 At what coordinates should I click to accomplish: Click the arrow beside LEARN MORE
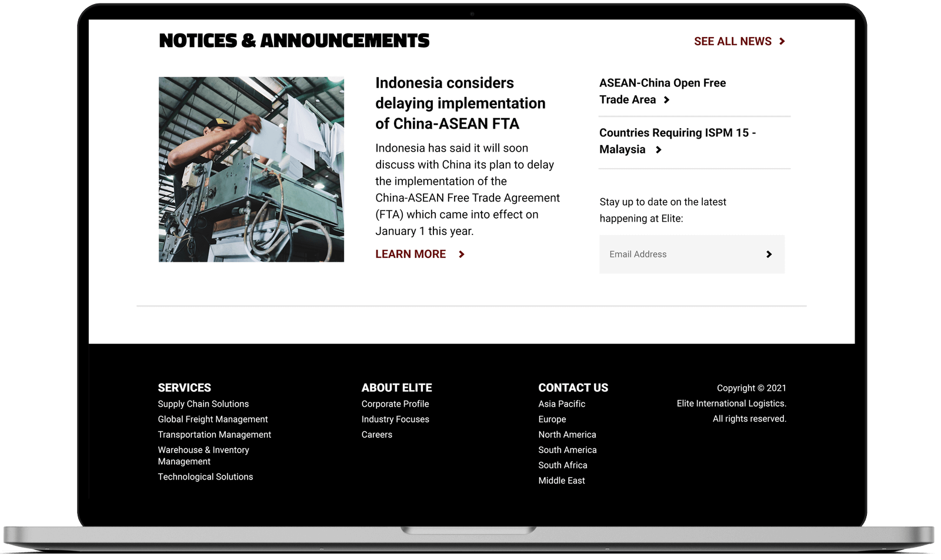(x=462, y=254)
